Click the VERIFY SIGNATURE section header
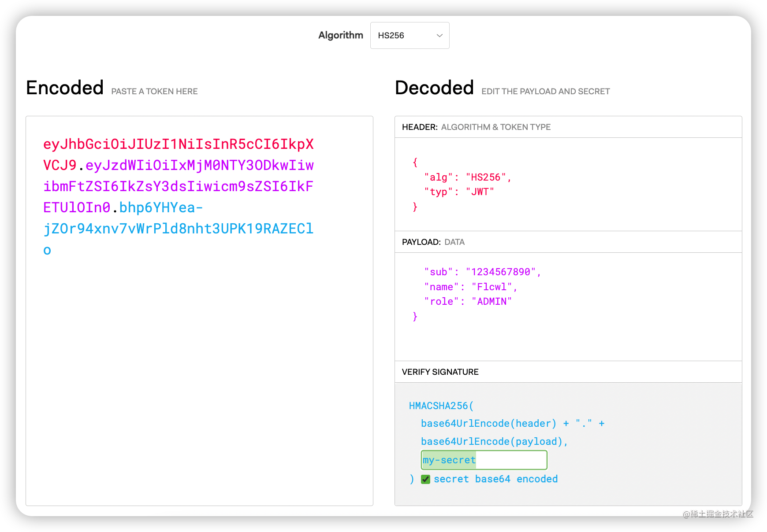The width and height of the screenshot is (767, 532). (x=439, y=372)
